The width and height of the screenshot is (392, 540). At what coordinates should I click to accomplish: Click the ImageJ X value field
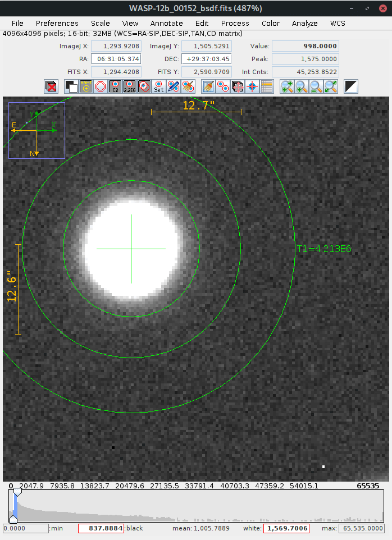pyautogui.click(x=116, y=46)
